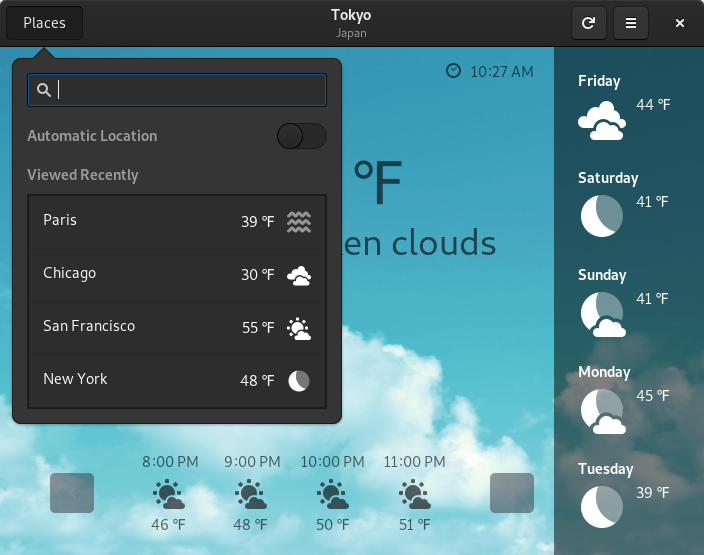The width and height of the screenshot is (704, 555).
Task: Click Friday's cloudy forecast icon
Action: pos(602,121)
